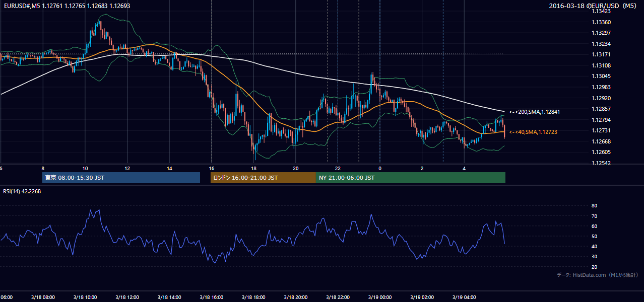Click price axis value 1.12605

601,152
